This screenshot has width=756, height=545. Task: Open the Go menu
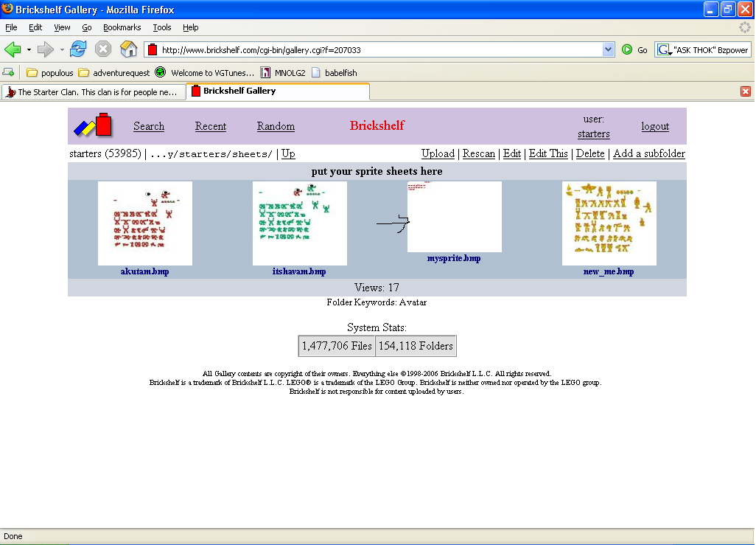[x=87, y=27]
